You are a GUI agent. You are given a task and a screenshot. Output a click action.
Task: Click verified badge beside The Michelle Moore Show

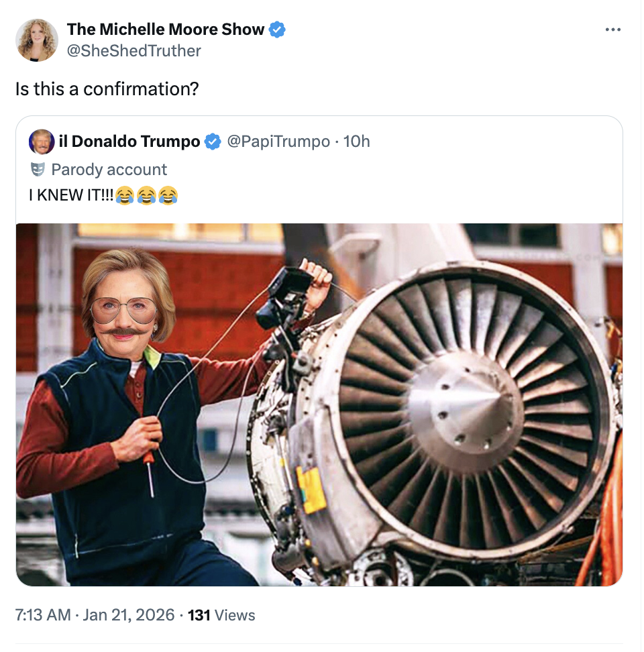277,30
